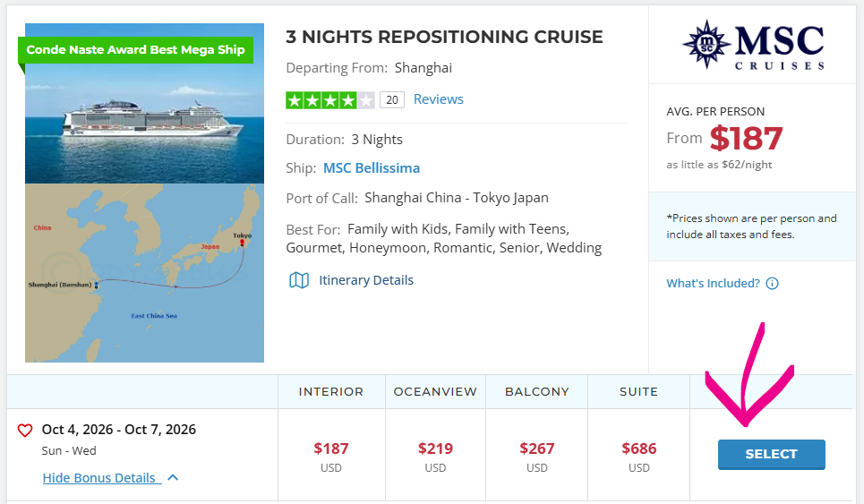
Task: Click the What's Included info icon
Action: click(772, 284)
